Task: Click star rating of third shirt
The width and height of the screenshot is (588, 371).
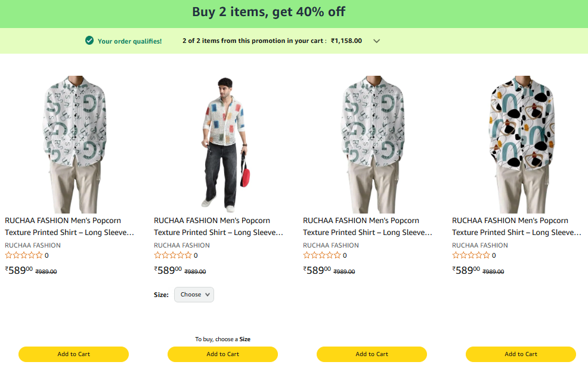Action: [x=322, y=255]
